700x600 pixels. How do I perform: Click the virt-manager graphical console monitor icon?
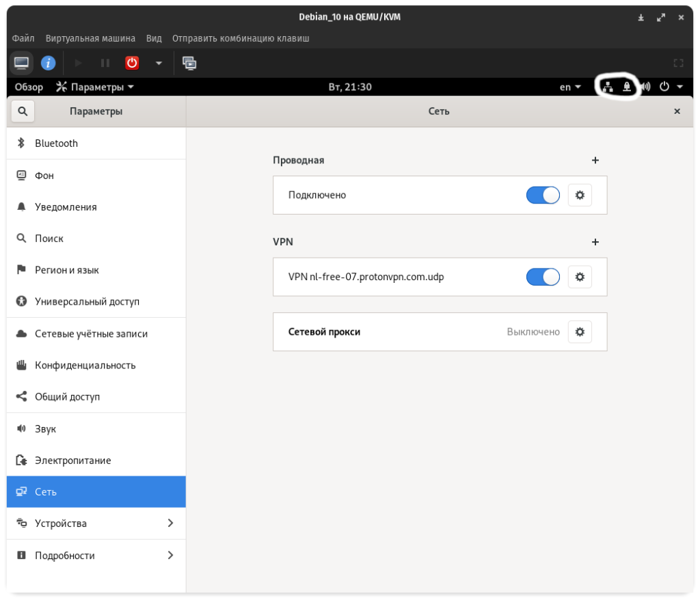pos(22,63)
